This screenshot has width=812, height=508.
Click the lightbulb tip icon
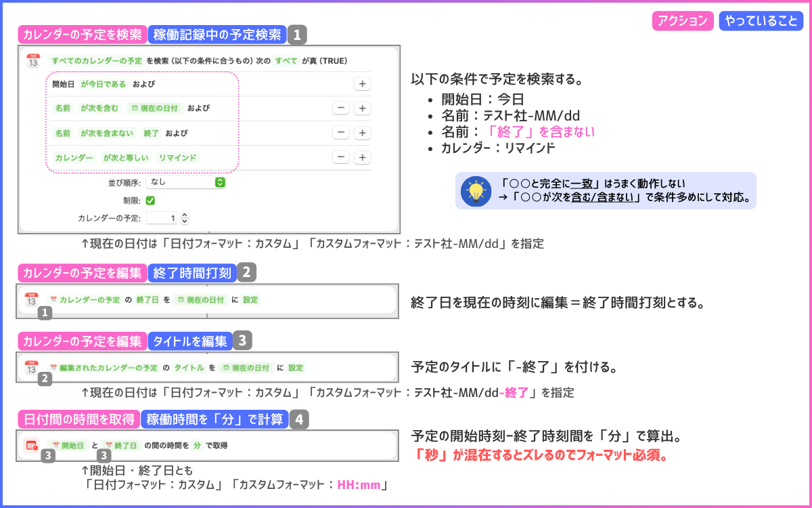476,191
